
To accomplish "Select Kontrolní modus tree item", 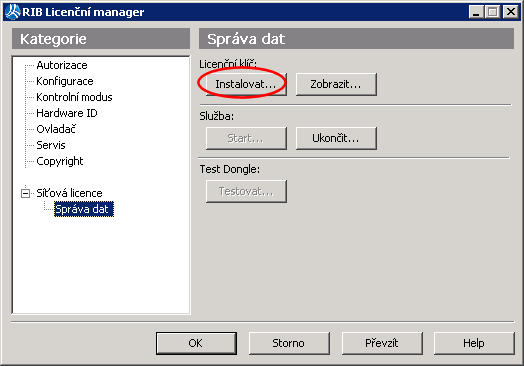I will coord(74,97).
